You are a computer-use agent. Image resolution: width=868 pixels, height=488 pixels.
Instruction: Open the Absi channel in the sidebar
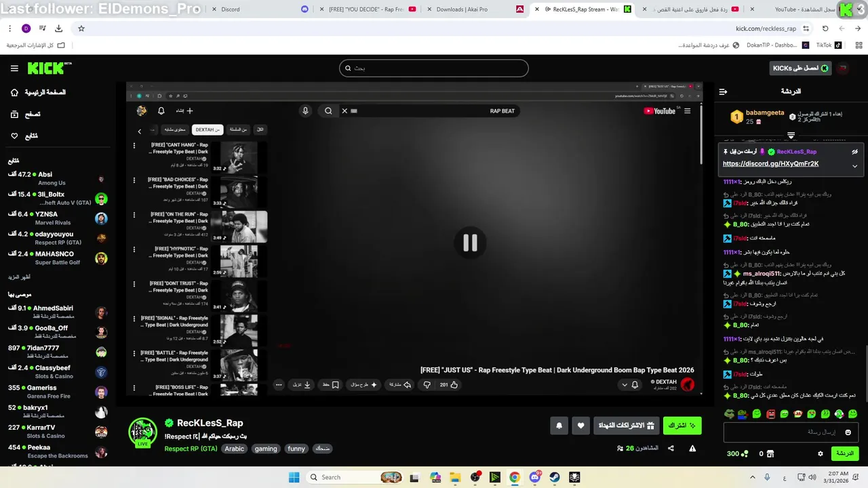(58, 178)
